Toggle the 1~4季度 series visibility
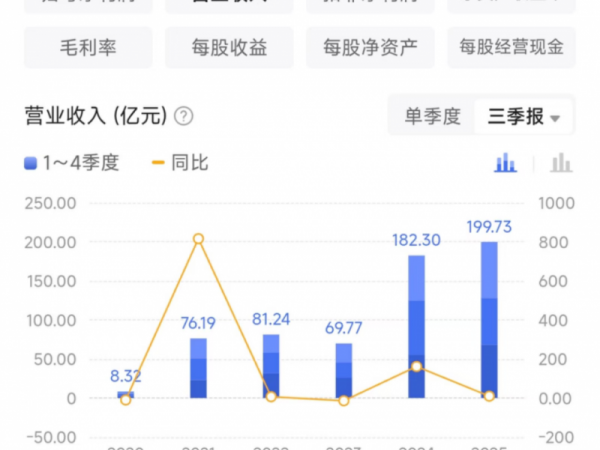Image resolution: width=600 pixels, height=450 pixels. tap(80, 163)
